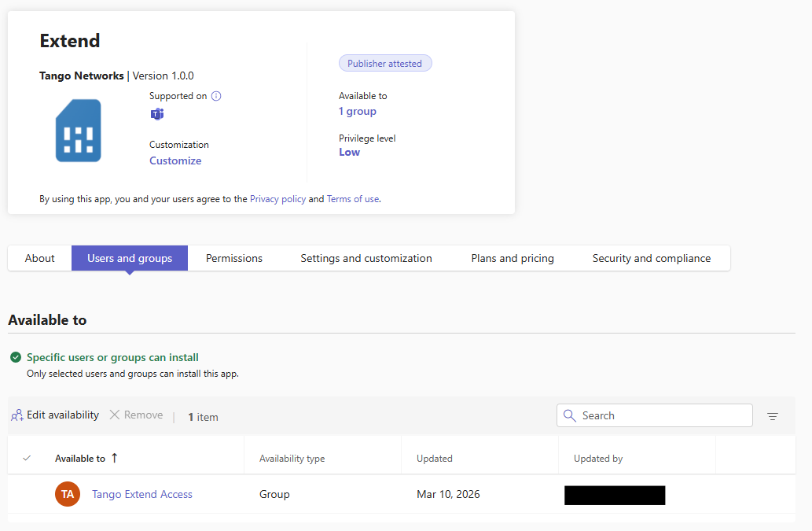
Task: Switch to the Permissions tab
Action: (234, 258)
